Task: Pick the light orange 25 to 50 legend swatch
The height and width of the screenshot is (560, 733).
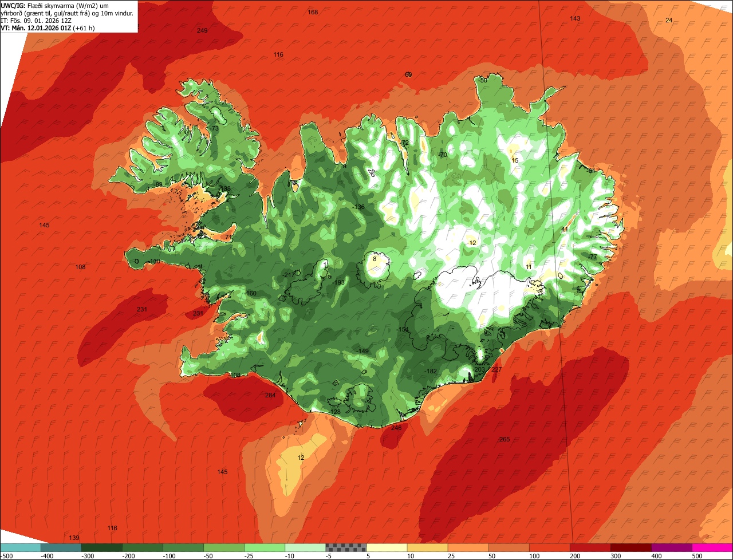Action: [x=467, y=547]
